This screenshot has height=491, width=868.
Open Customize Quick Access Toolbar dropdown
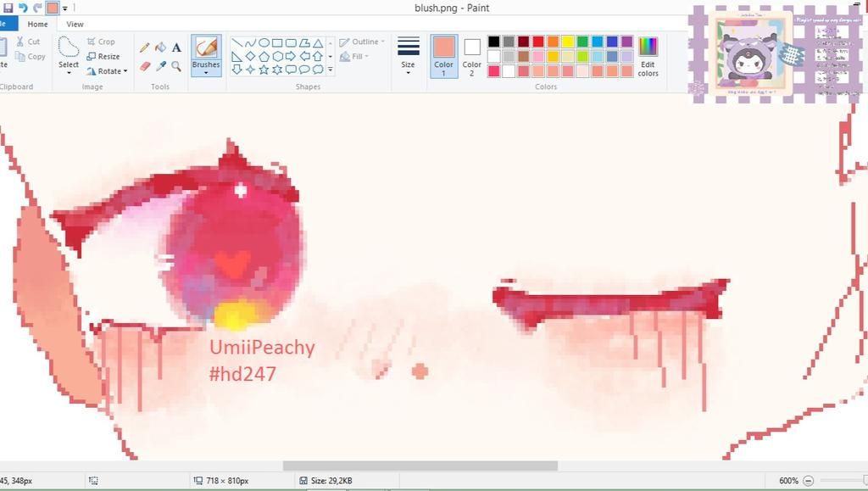point(64,8)
